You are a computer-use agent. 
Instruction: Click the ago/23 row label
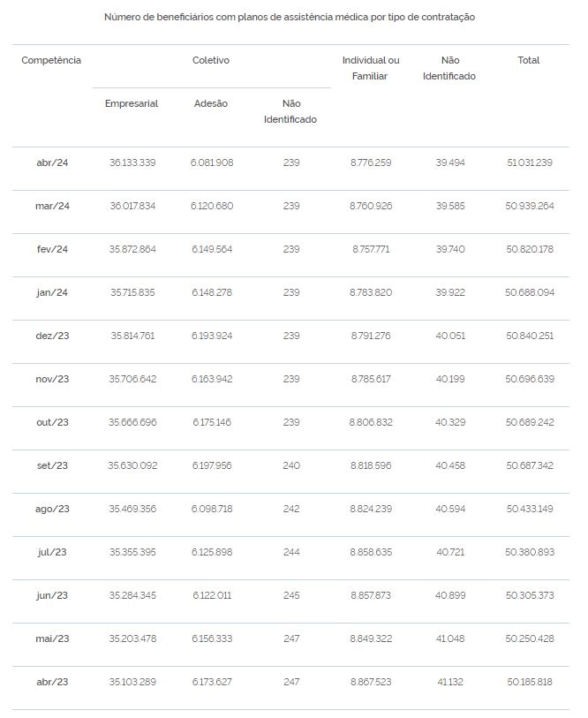pyautogui.click(x=52, y=510)
